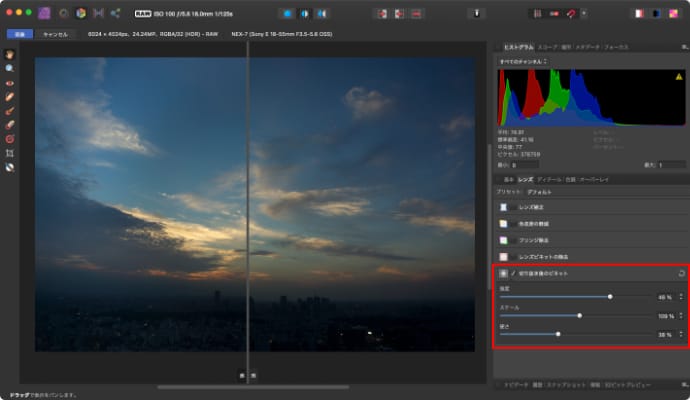Image resolution: width=690 pixels, height=400 pixels.
Task: Select the Blemish Removal tool
Action: tap(9, 96)
